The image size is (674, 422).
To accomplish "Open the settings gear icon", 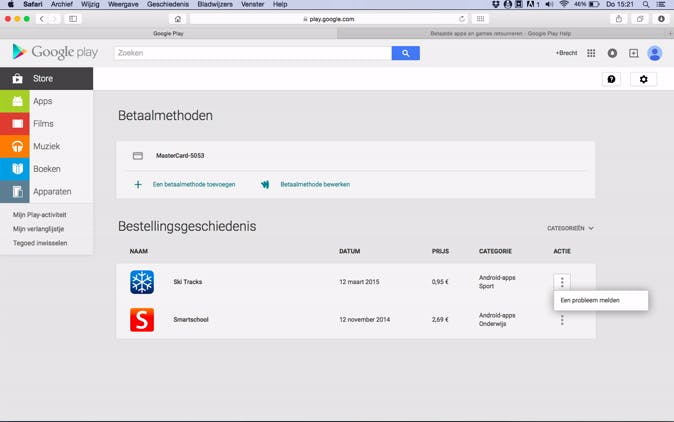I will tap(643, 79).
